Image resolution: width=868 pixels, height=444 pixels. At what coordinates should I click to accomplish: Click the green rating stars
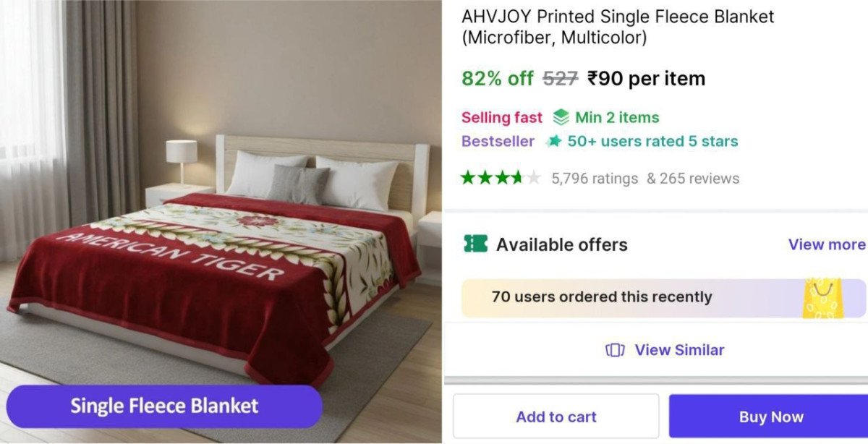(501, 178)
